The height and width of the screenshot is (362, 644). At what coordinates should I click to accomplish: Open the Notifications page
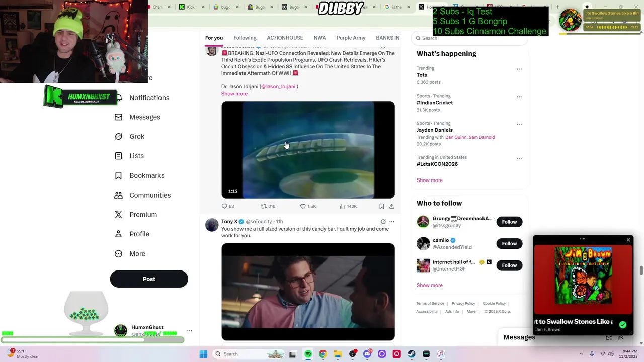pyautogui.click(x=149, y=98)
